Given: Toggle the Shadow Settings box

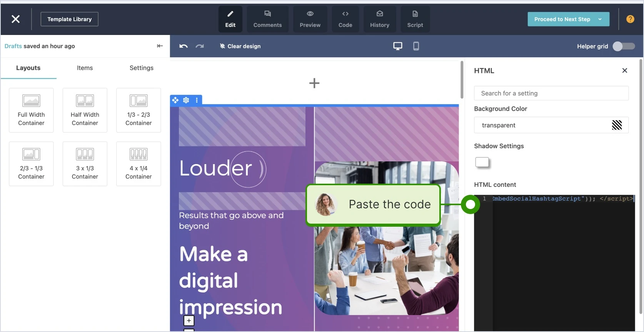Looking at the screenshot, I should 482,162.
